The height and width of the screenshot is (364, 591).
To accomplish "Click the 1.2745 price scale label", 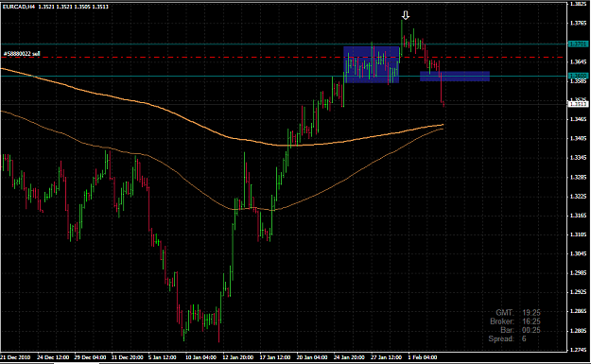I will coord(578,350).
